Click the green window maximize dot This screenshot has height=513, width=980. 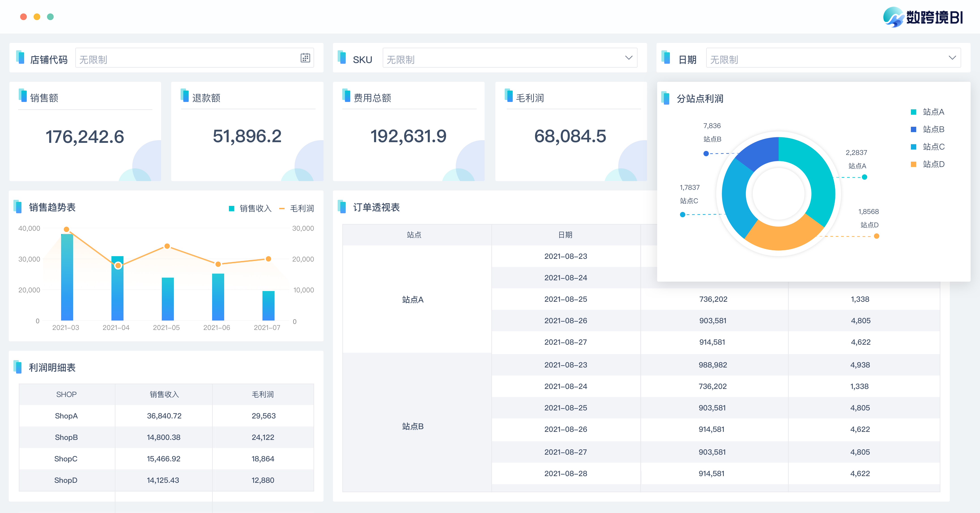[50, 17]
